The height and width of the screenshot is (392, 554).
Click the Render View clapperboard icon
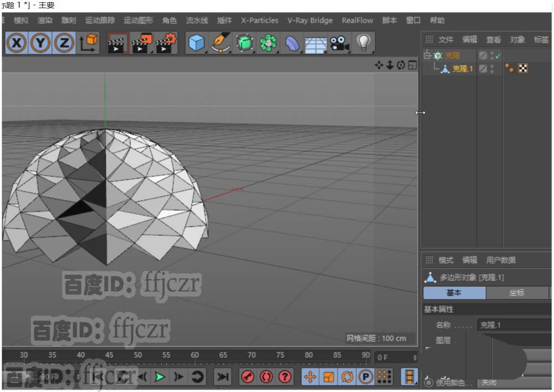pos(117,43)
